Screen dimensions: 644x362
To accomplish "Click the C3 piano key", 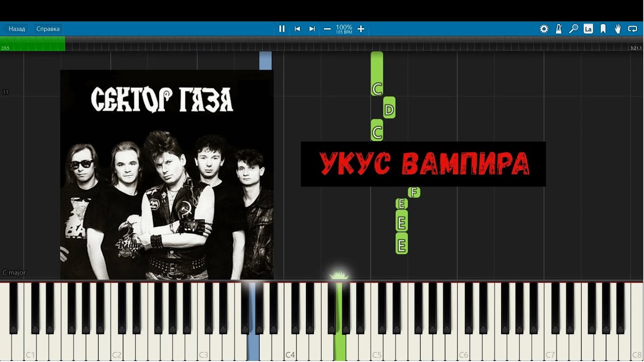I will 203,347.
